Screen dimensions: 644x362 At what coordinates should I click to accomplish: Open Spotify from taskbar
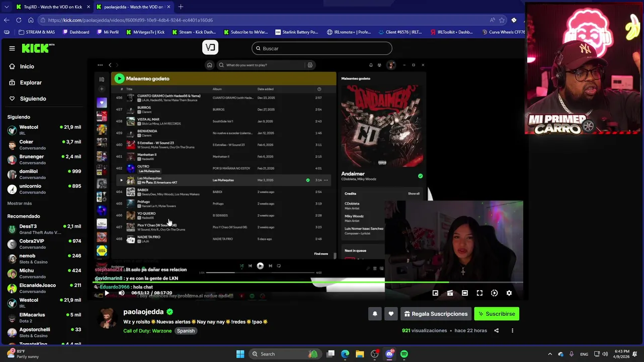pos(404,354)
